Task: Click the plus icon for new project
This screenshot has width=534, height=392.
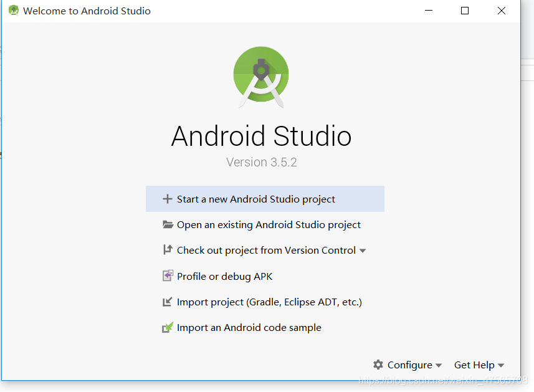Action: coord(167,199)
